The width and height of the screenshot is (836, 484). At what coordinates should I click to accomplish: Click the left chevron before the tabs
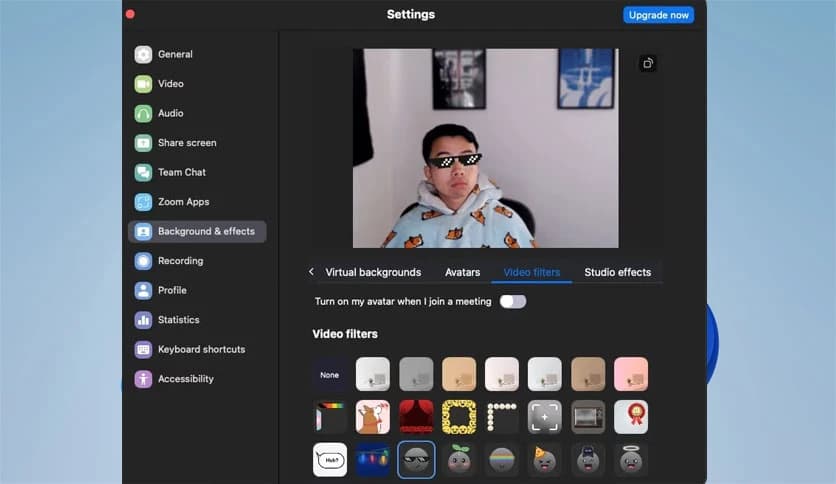click(311, 272)
